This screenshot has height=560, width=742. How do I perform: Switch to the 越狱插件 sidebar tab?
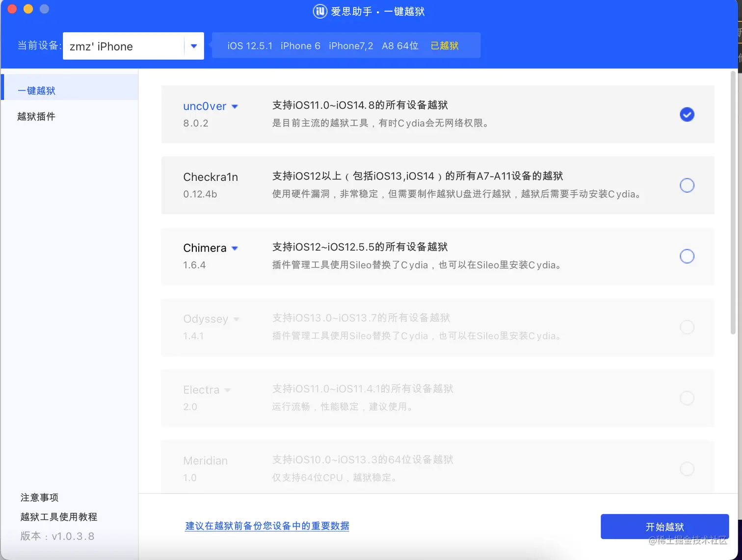36,116
